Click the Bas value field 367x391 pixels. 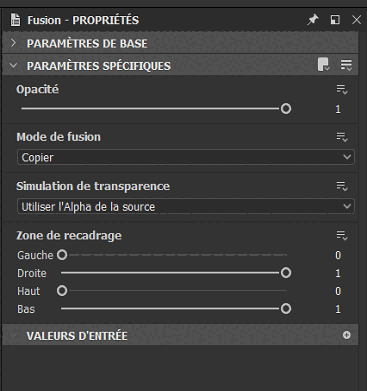pyautogui.click(x=338, y=309)
